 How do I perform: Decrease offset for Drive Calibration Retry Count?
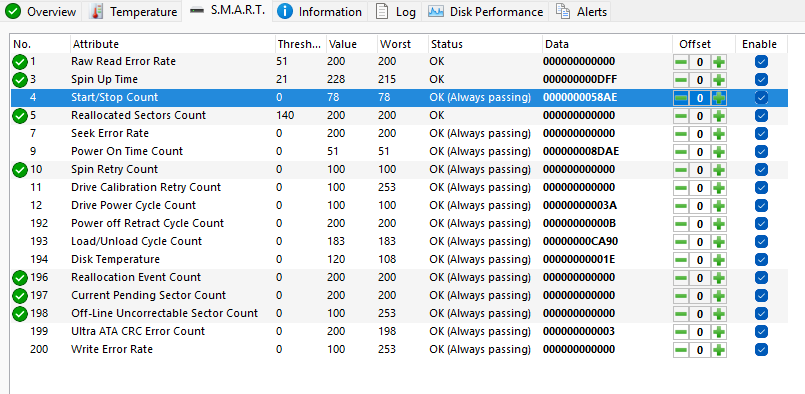pos(681,188)
